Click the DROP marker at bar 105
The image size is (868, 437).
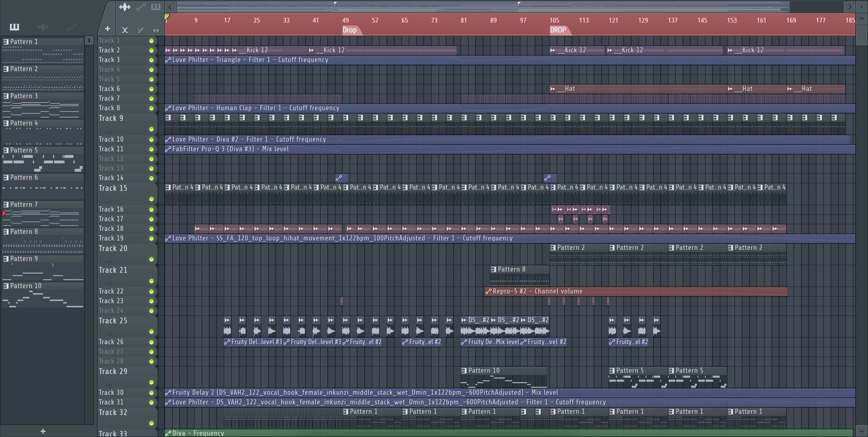558,30
